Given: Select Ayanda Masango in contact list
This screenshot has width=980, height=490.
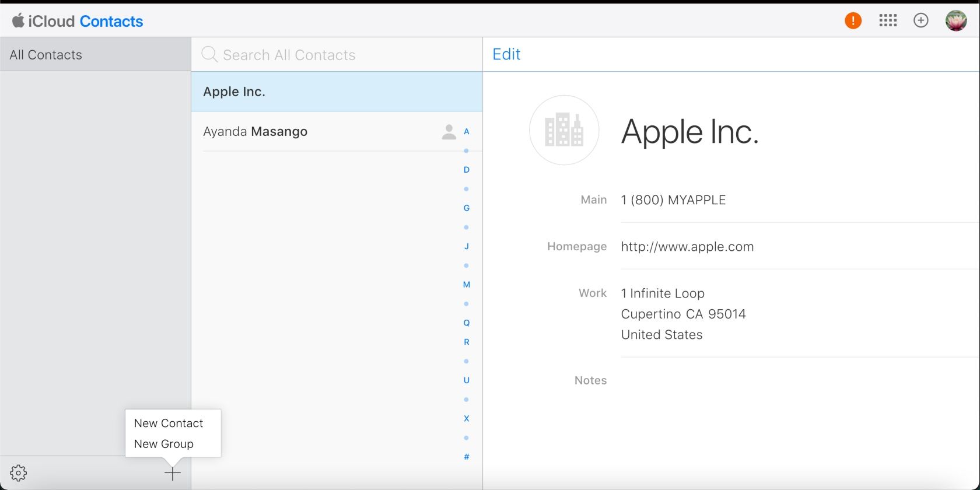Looking at the screenshot, I should point(337,132).
